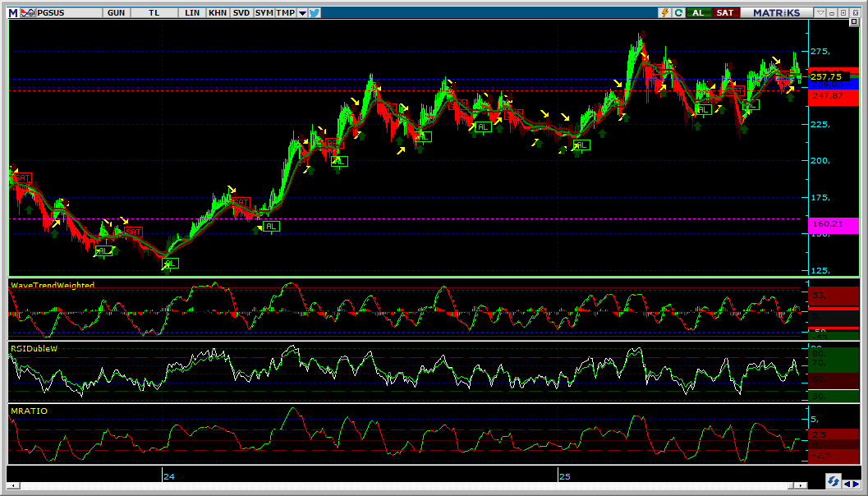Screen dimensions: 868x496
Task: Click the MRATIO indicator label
Action: (x=30, y=411)
